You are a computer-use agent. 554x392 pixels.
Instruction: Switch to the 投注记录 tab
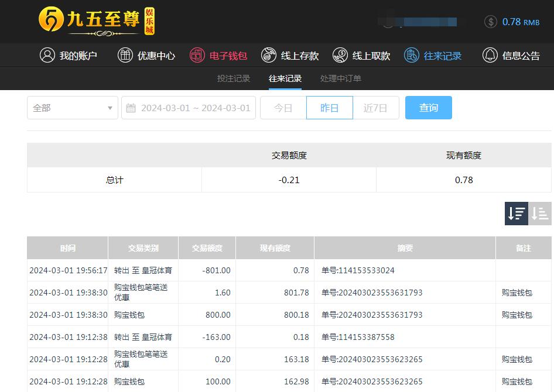click(x=234, y=78)
